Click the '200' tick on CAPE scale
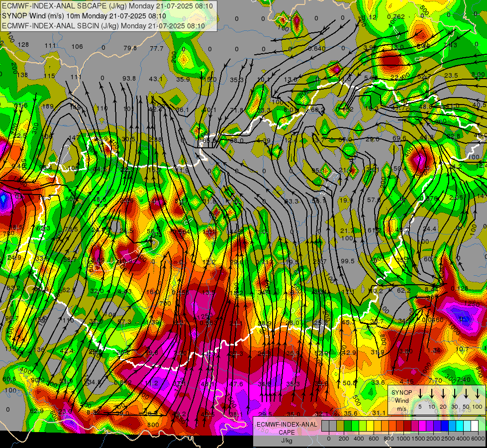Image resolution: width=487 pixels, height=448 pixels. tap(344, 439)
